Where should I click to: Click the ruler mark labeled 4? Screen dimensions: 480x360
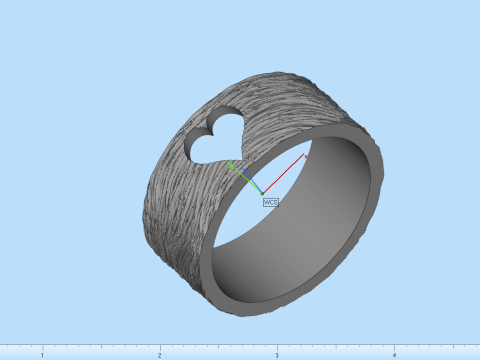[394, 355]
